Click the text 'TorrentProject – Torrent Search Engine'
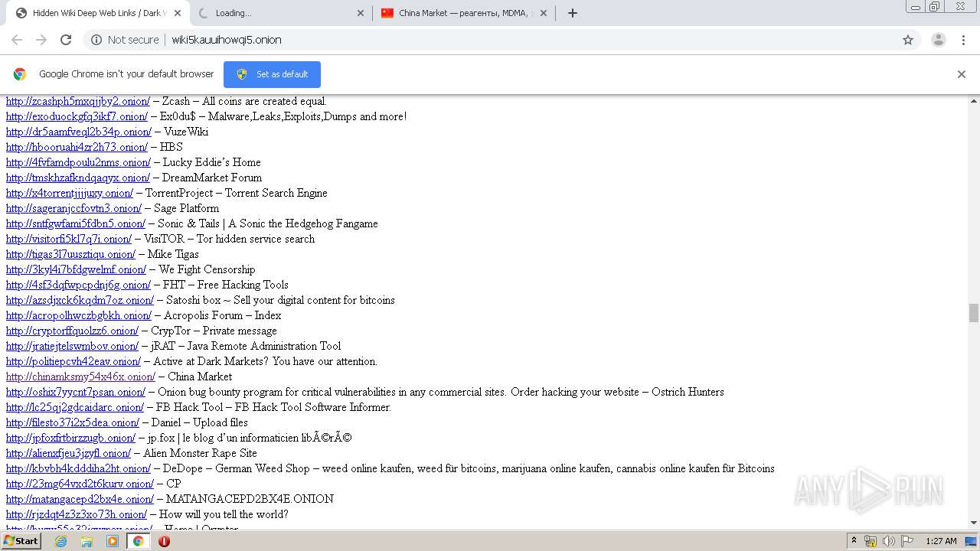Viewport: 980px width, 551px height. click(237, 193)
